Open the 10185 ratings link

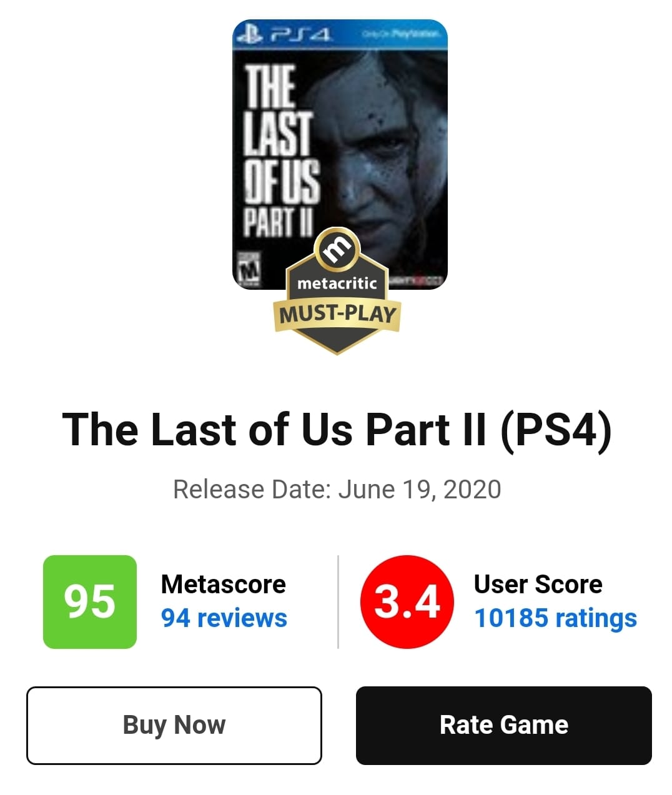point(556,618)
